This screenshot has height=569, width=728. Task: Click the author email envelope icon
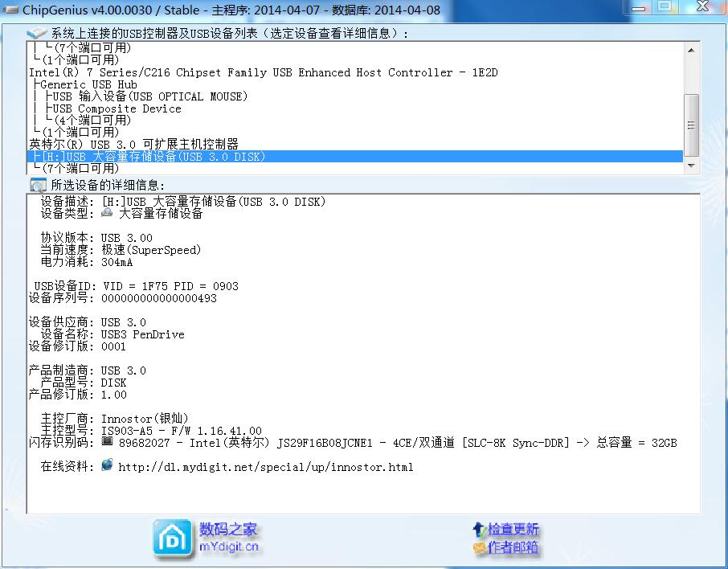click(x=479, y=547)
